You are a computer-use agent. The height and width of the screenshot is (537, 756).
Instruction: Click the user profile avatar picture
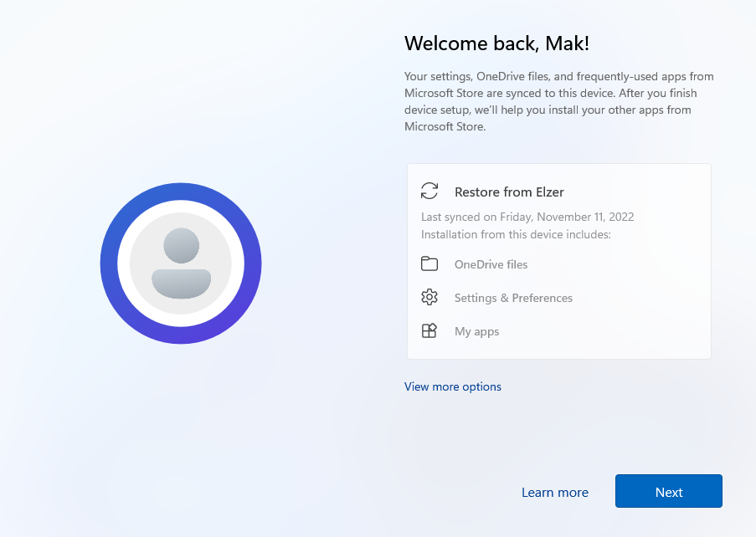pyautogui.click(x=181, y=263)
